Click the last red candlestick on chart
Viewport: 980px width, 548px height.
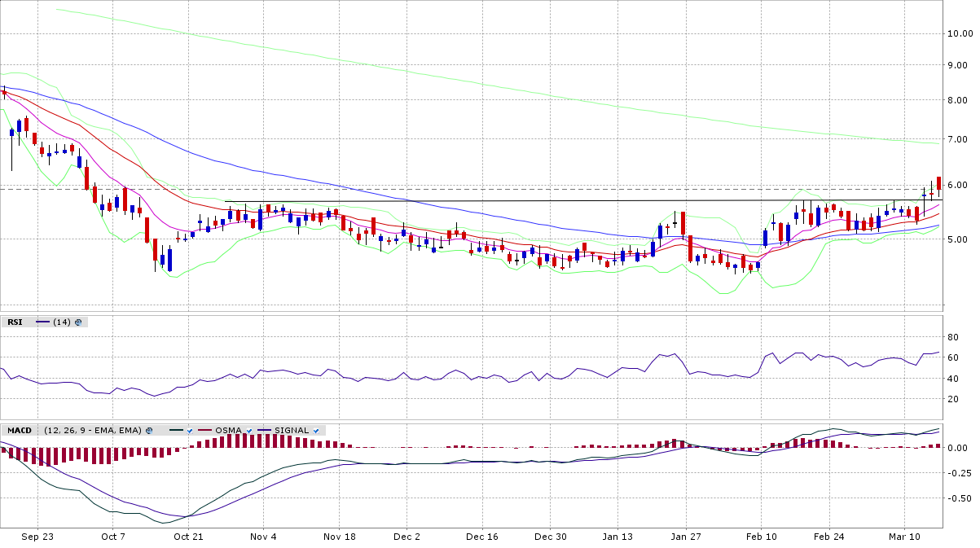(939, 183)
